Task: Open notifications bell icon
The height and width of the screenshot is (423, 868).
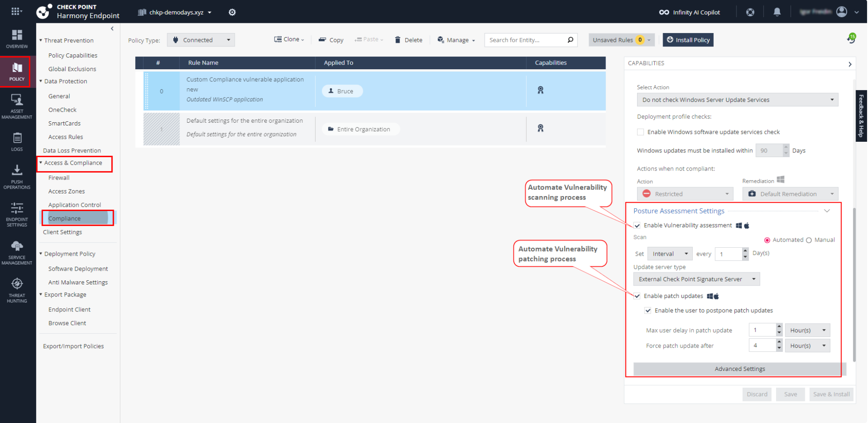Action: pos(777,12)
